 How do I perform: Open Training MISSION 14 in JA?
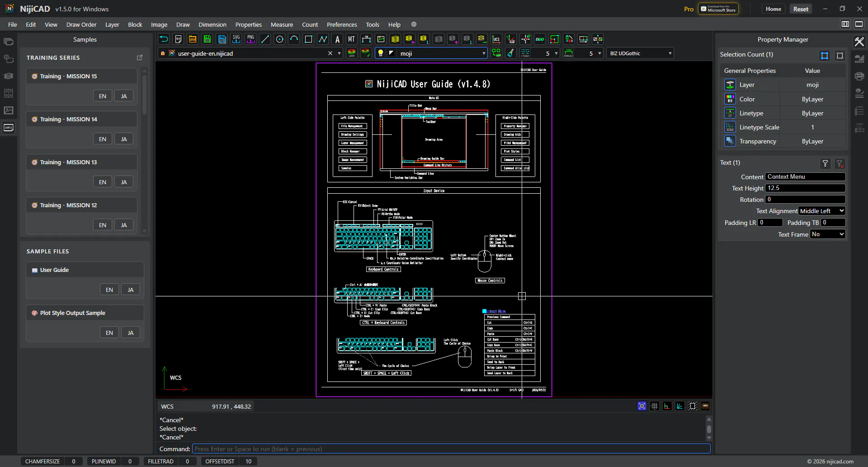[x=124, y=139]
